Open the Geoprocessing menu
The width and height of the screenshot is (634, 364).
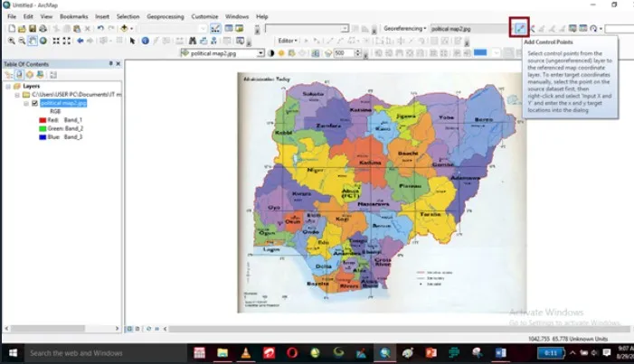point(165,16)
